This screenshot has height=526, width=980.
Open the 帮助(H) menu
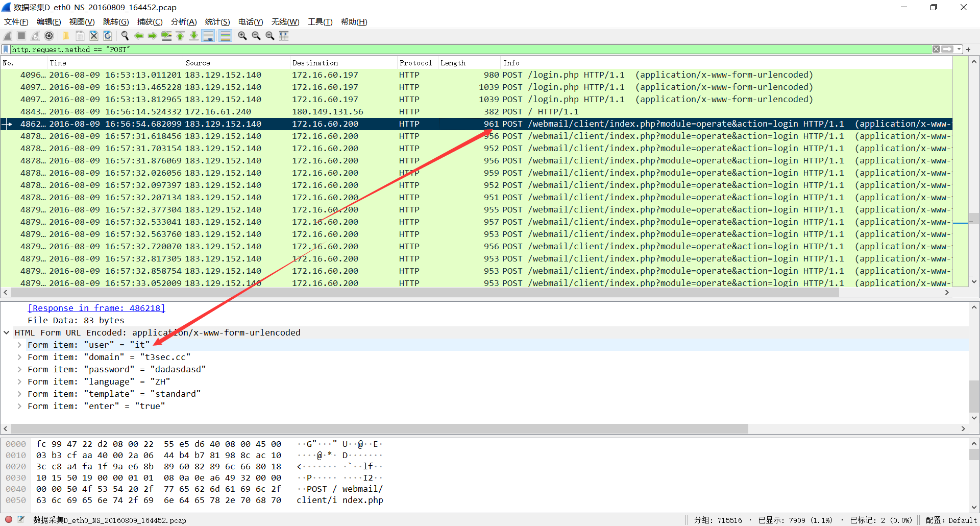pyautogui.click(x=354, y=22)
